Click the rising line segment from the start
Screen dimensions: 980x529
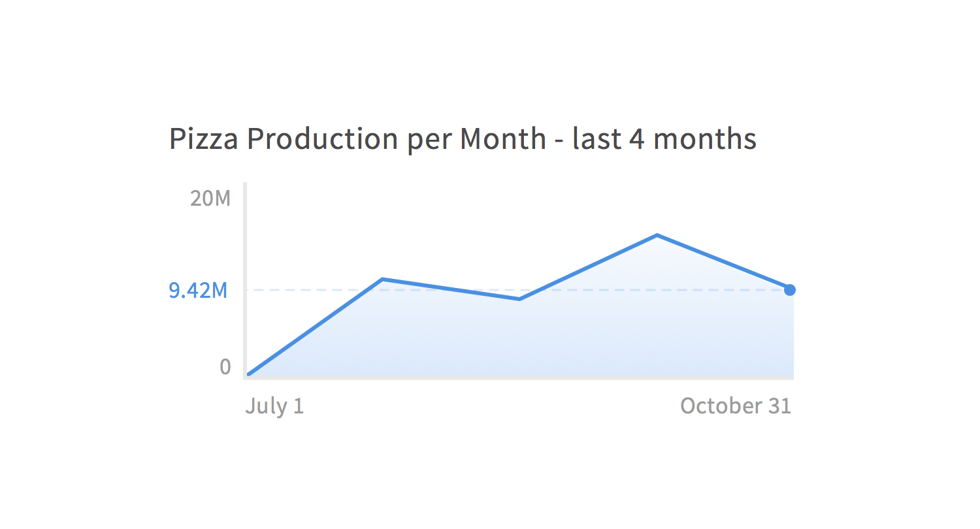(x=316, y=327)
